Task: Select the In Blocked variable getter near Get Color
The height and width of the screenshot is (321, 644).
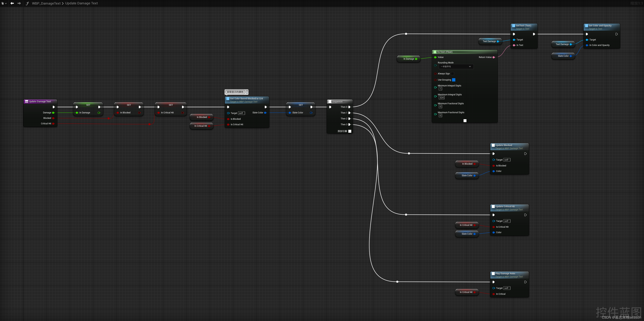Action: (201, 117)
